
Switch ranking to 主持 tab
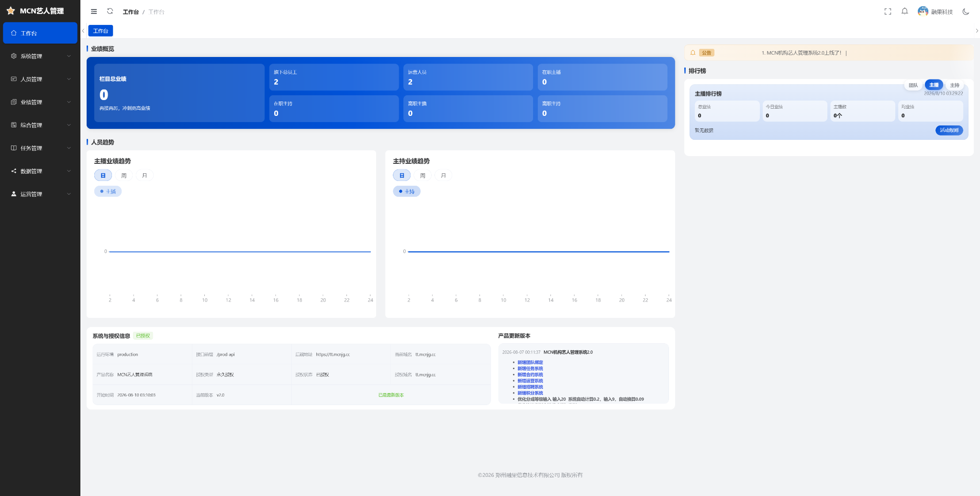955,85
